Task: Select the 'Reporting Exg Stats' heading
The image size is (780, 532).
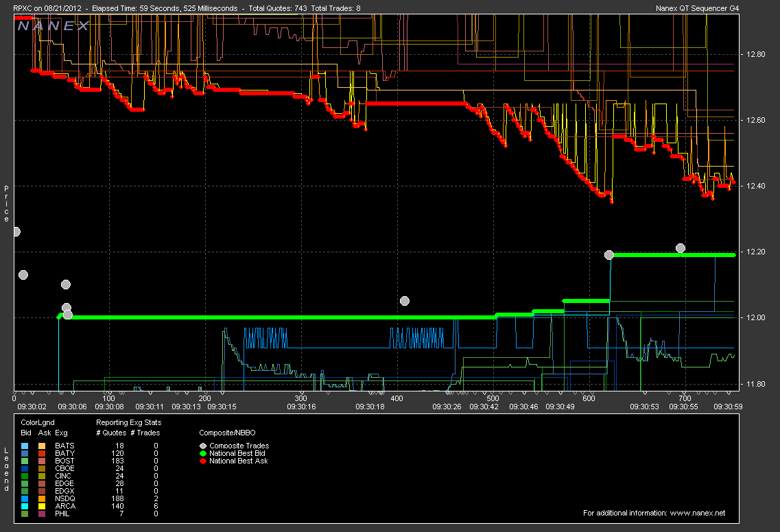Action: coord(129,422)
